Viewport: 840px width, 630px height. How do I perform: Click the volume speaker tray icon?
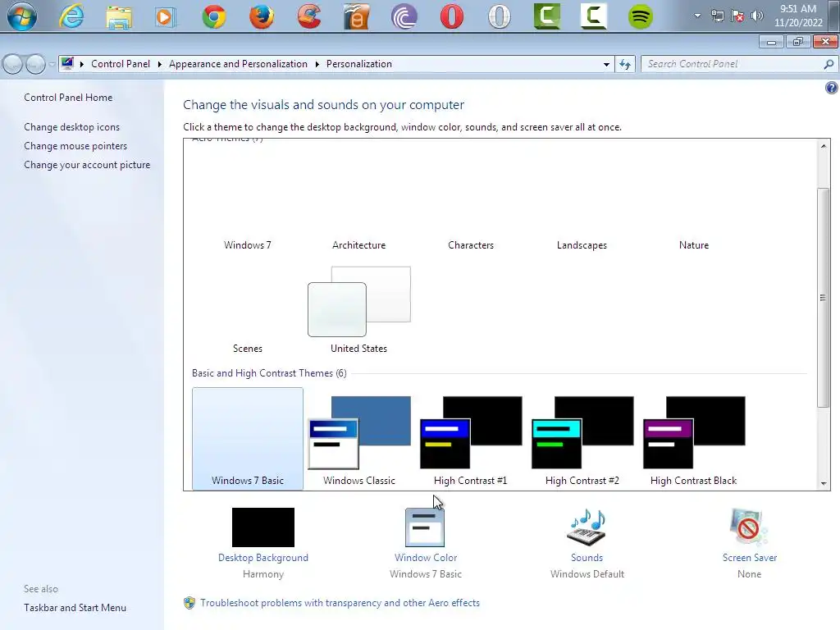(x=757, y=16)
